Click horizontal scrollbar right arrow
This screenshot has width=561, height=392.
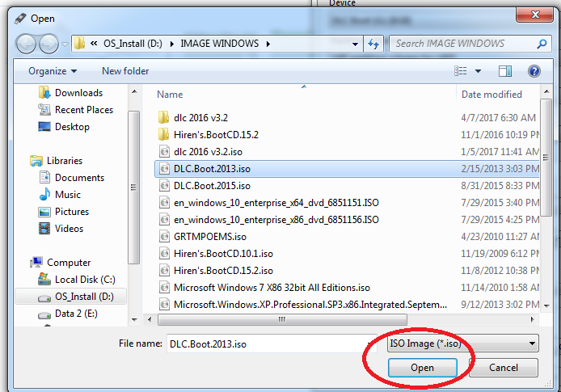point(533,319)
